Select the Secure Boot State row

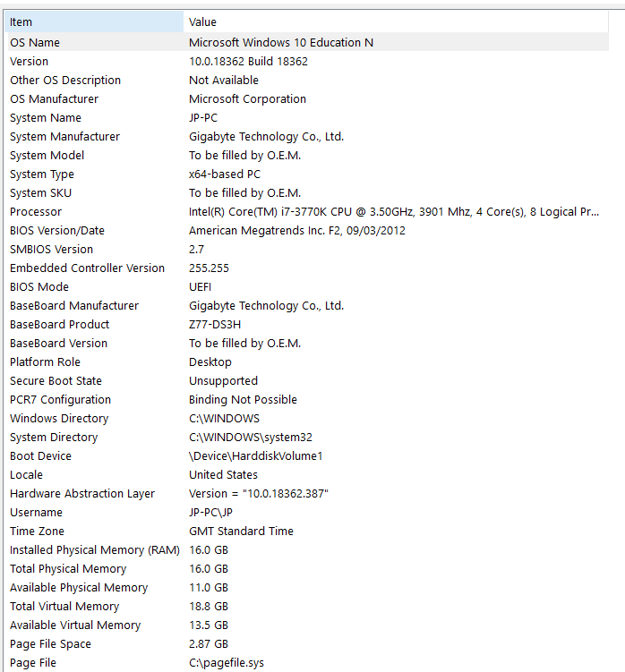click(56, 381)
